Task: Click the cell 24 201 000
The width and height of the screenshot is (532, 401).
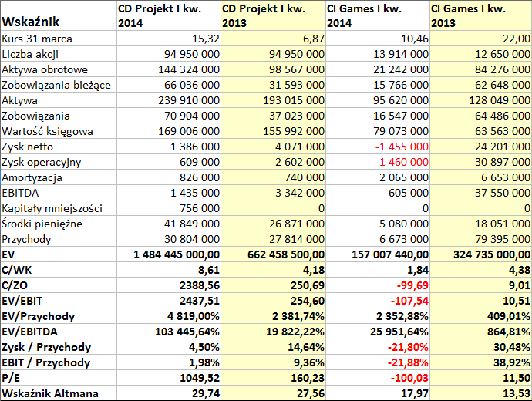Action: [x=481, y=147]
